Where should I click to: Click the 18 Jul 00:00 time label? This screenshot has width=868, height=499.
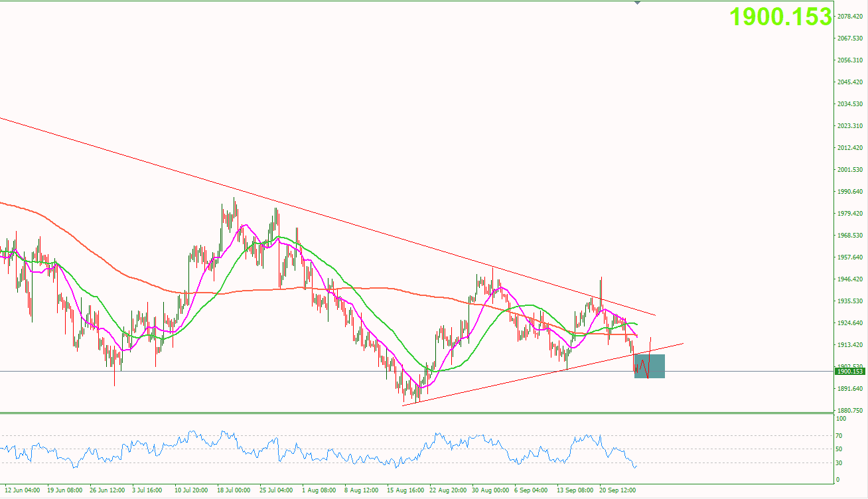point(234,490)
